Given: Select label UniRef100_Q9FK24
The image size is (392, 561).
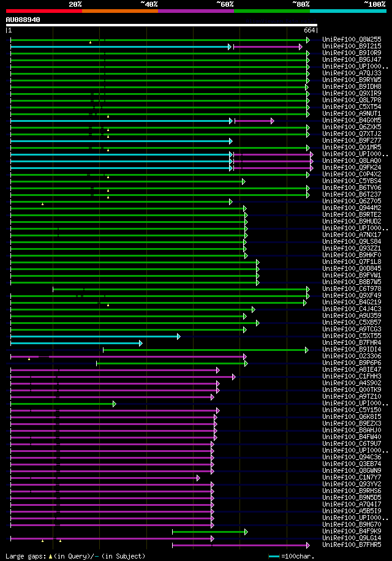Looking at the screenshot, I should click(352, 167).
